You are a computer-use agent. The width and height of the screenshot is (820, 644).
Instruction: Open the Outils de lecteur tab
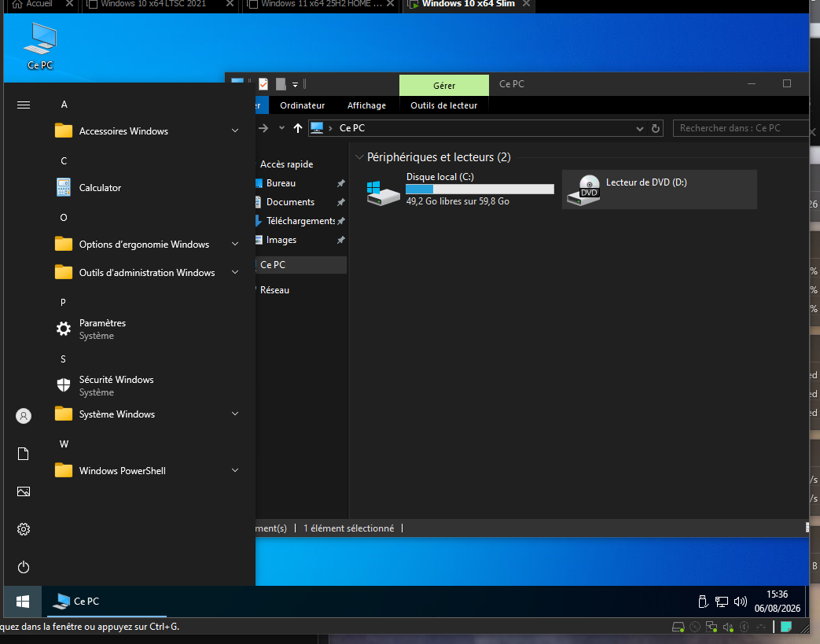(444, 105)
